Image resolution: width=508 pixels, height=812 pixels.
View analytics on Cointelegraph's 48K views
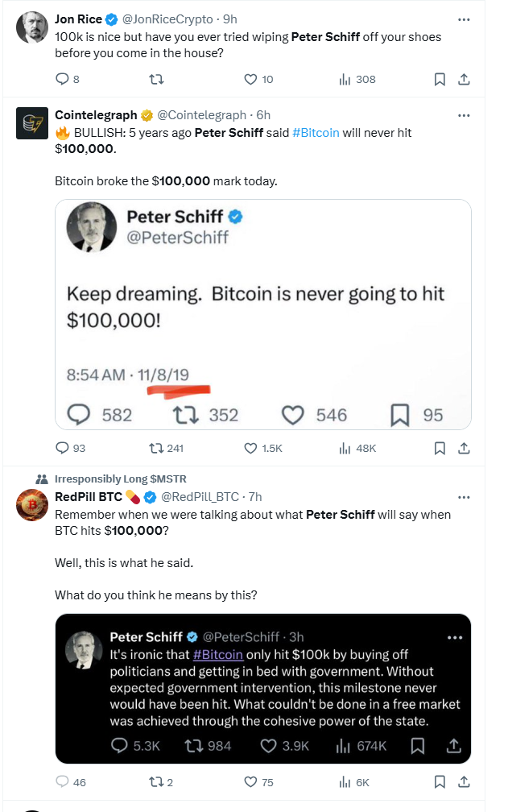point(357,448)
